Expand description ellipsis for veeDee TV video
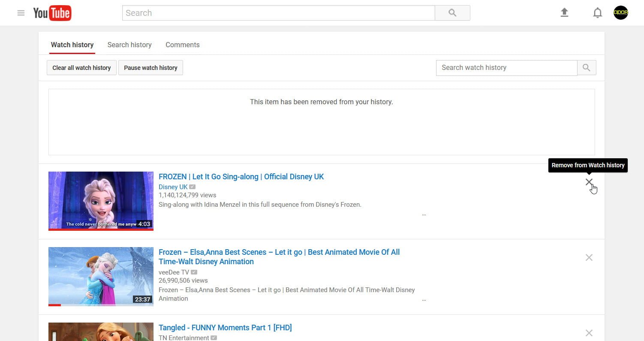Viewport: 644px width, 341px height. [x=424, y=300]
